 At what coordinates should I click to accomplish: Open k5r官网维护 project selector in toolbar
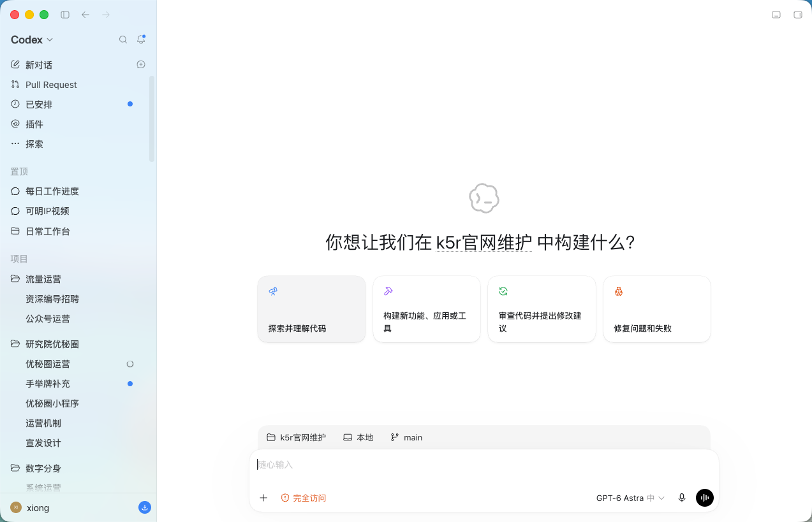click(296, 437)
